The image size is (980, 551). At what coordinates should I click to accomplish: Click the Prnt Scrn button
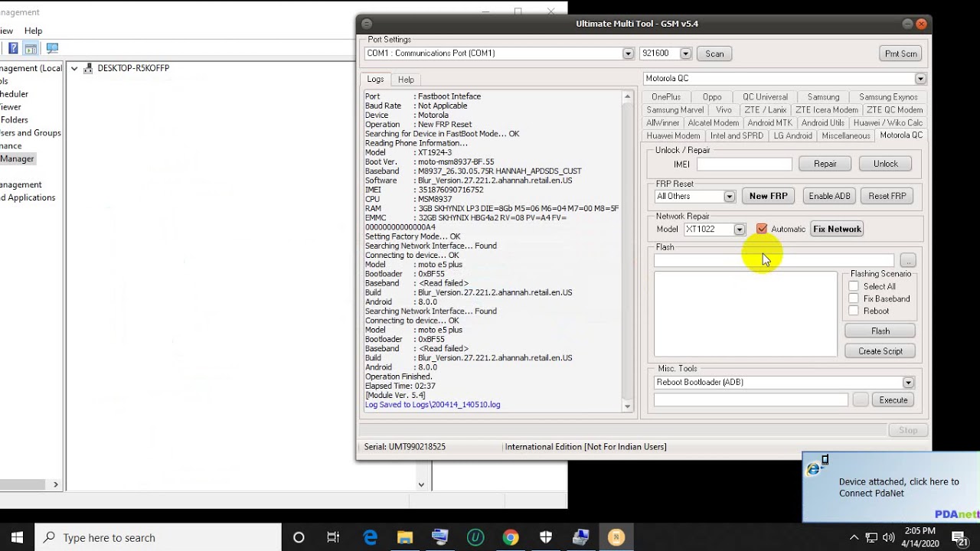(900, 54)
